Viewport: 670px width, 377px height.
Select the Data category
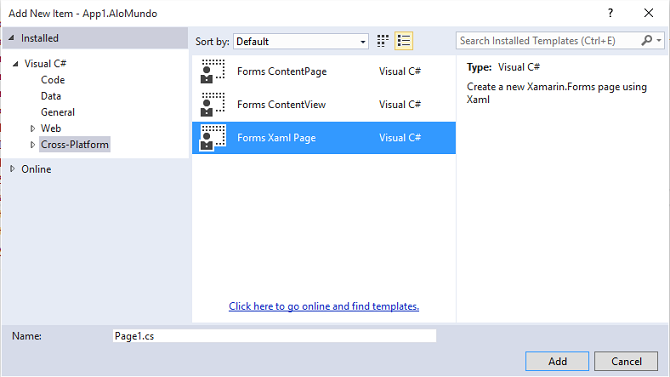(x=51, y=96)
